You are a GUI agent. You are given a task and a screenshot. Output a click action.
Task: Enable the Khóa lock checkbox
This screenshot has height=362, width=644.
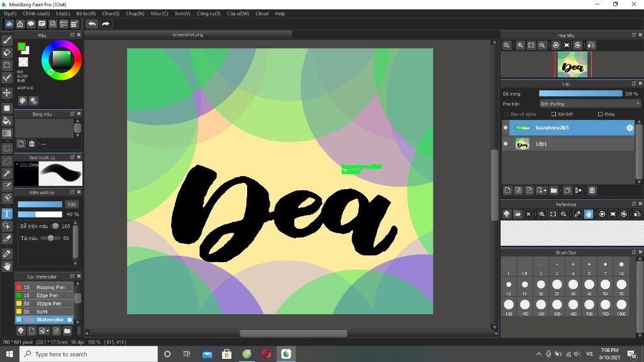pyautogui.click(x=601, y=114)
